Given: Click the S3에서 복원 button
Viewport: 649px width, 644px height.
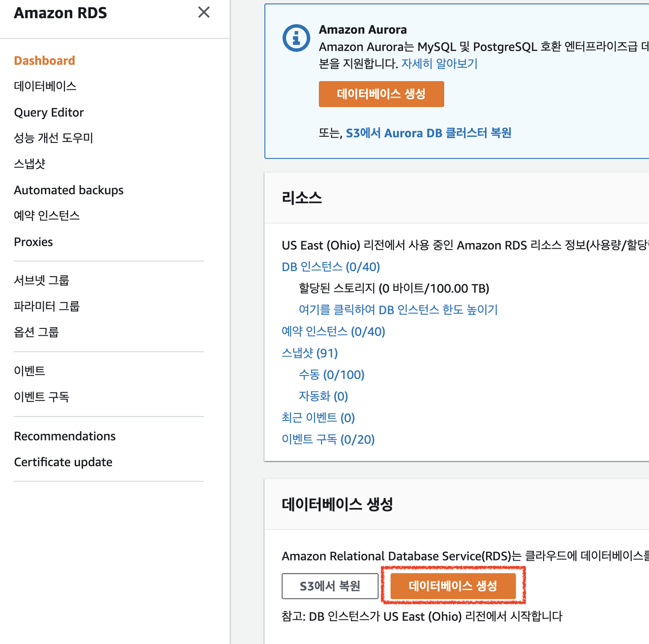Looking at the screenshot, I should tap(330, 586).
